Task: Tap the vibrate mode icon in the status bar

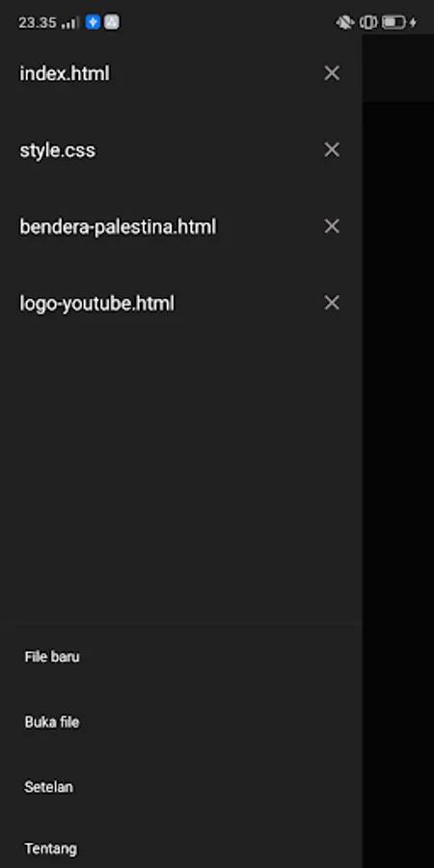Action: click(368, 23)
